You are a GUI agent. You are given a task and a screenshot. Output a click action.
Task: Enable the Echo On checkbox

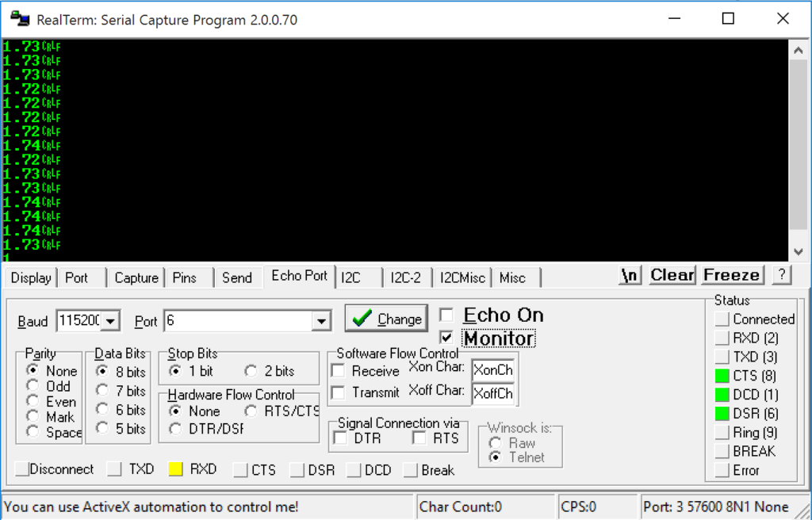pyautogui.click(x=446, y=315)
